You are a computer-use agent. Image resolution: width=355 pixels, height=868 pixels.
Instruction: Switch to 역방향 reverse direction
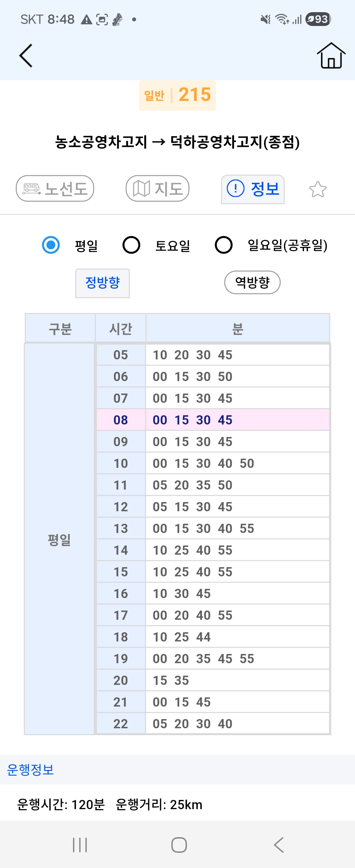pyautogui.click(x=252, y=282)
